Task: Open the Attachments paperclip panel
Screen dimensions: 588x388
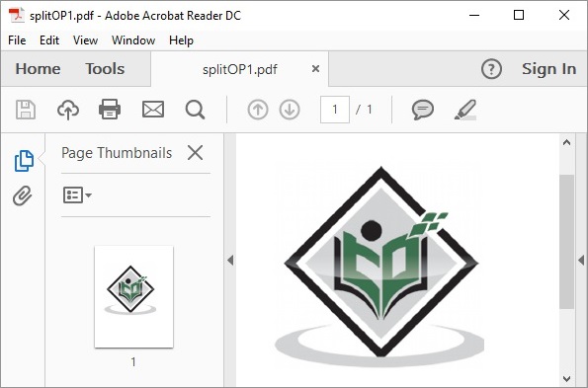Action: (x=23, y=195)
